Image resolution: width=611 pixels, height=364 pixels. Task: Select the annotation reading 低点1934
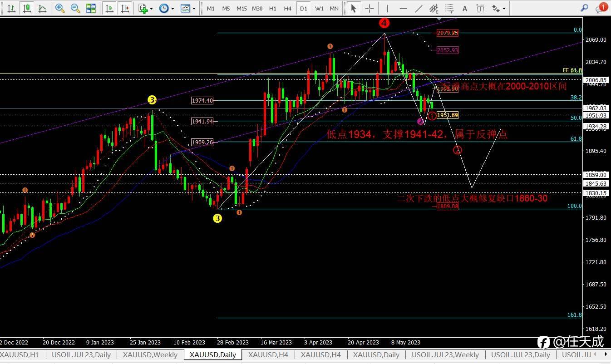[417, 134]
